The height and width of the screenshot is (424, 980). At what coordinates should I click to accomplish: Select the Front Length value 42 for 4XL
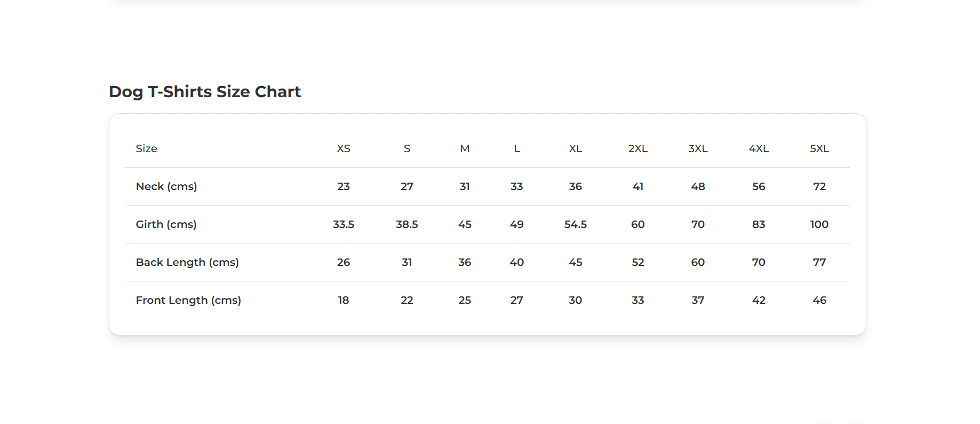[759, 300]
